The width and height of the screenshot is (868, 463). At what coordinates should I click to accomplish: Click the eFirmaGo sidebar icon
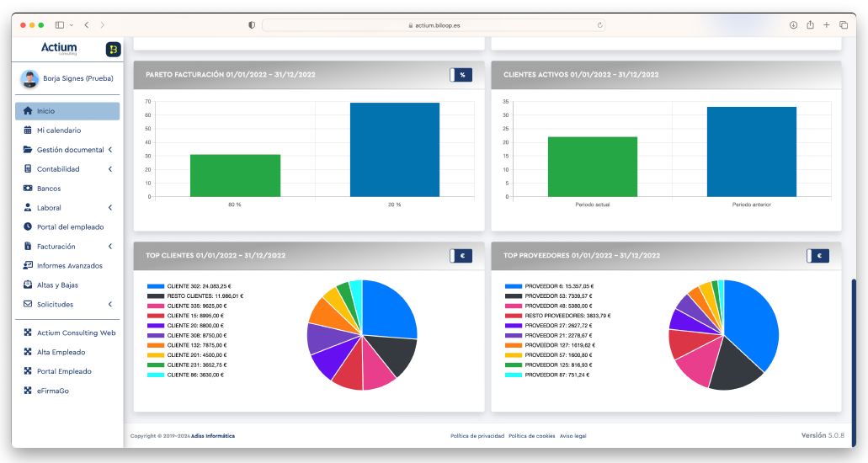(28, 391)
